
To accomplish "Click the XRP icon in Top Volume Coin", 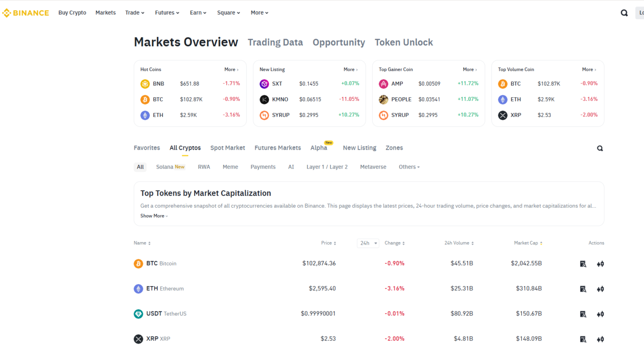I will coord(502,115).
